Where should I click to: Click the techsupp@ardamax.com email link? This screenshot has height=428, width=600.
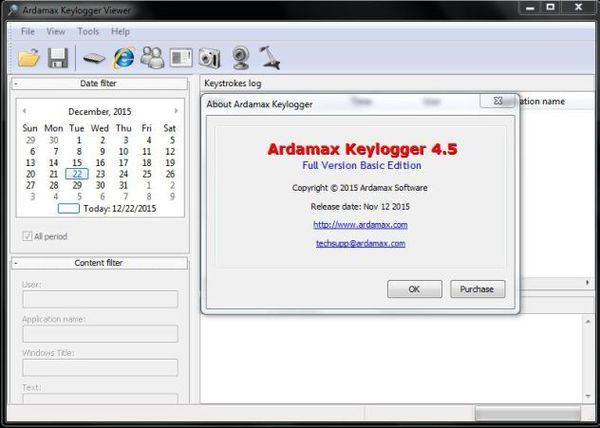coord(360,243)
